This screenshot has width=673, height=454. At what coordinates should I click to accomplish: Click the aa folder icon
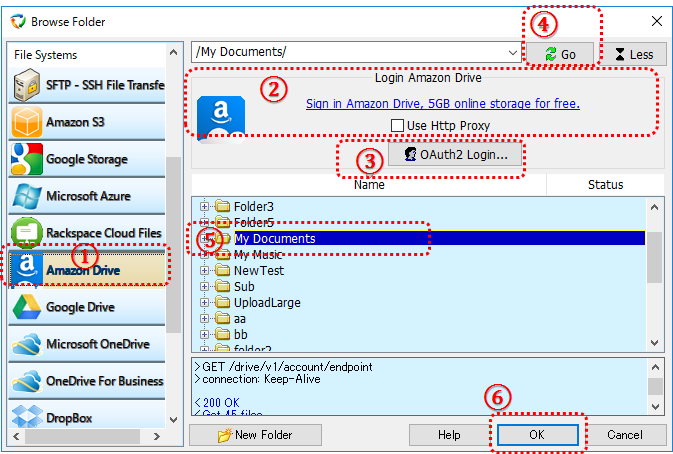222,318
